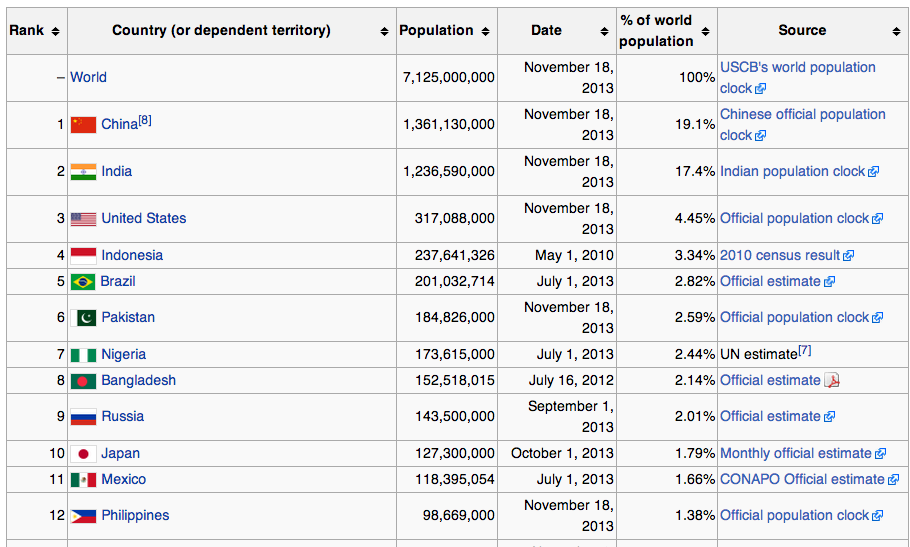Sort by Date column arrows
The height and width of the screenshot is (547, 910).
pyautogui.click(x=605, y=32)
